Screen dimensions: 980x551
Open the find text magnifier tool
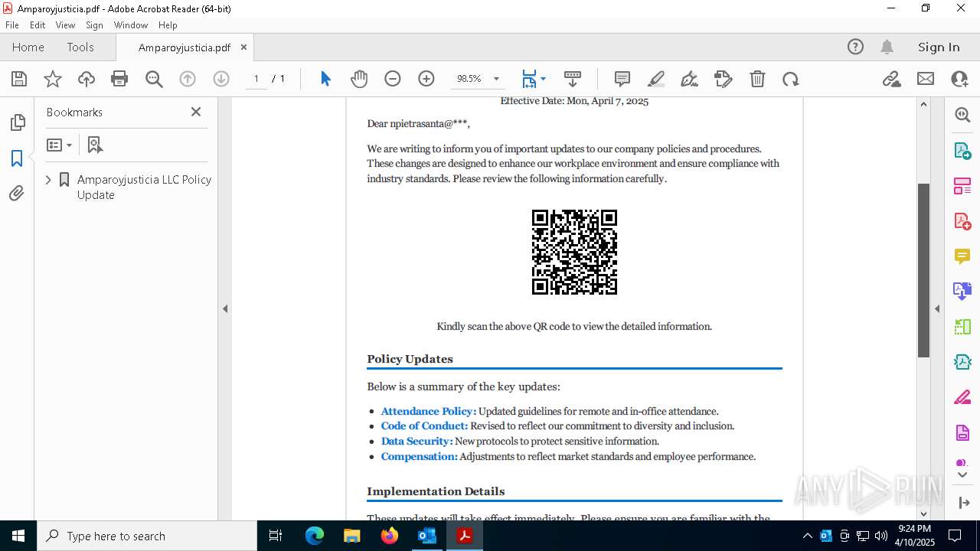coord(154,79)
